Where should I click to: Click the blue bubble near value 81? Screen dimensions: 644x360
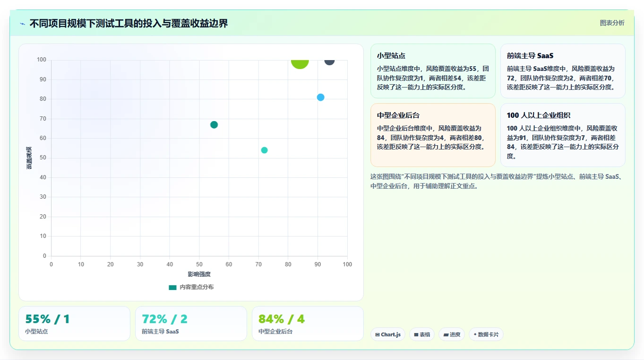tap(320, 97)
